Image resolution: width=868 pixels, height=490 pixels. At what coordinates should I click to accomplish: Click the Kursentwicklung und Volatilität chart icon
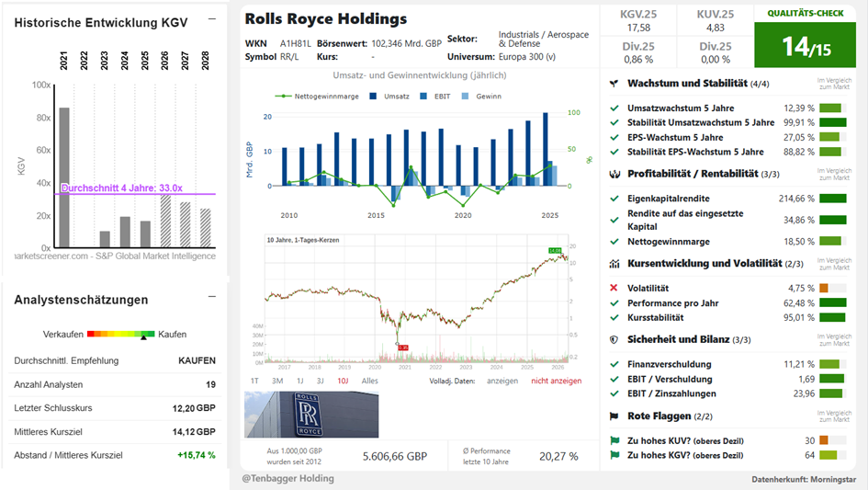click(x=614, y=264)
